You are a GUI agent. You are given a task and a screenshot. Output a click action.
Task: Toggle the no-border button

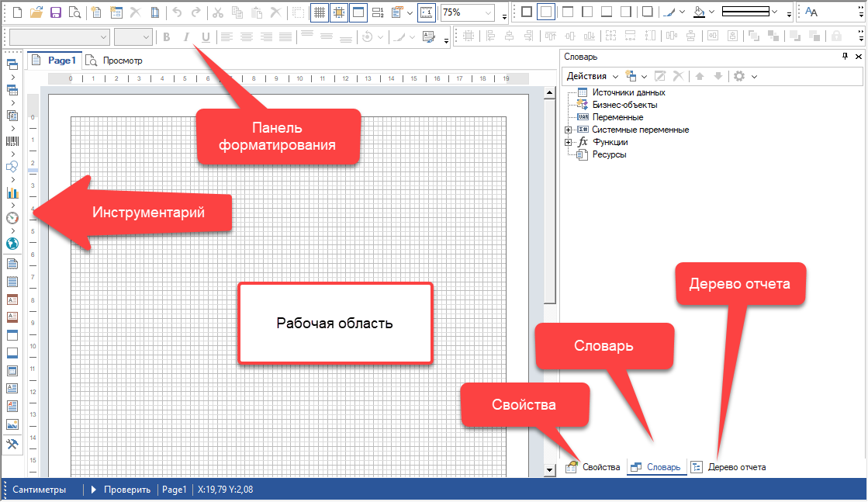pyautogui.click(x=546, y=12)
